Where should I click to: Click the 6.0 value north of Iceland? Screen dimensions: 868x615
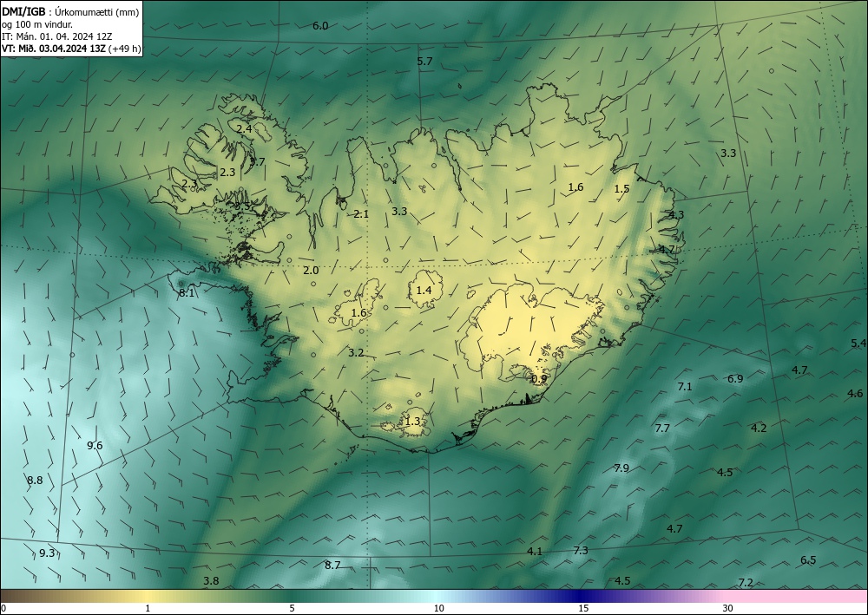[320, 26]
